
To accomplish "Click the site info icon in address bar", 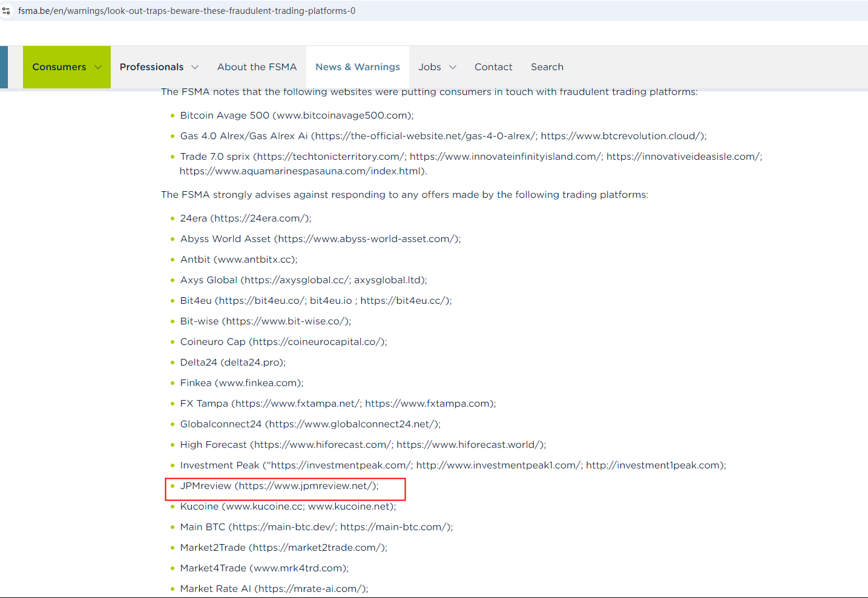I will [x=7, y=11].
